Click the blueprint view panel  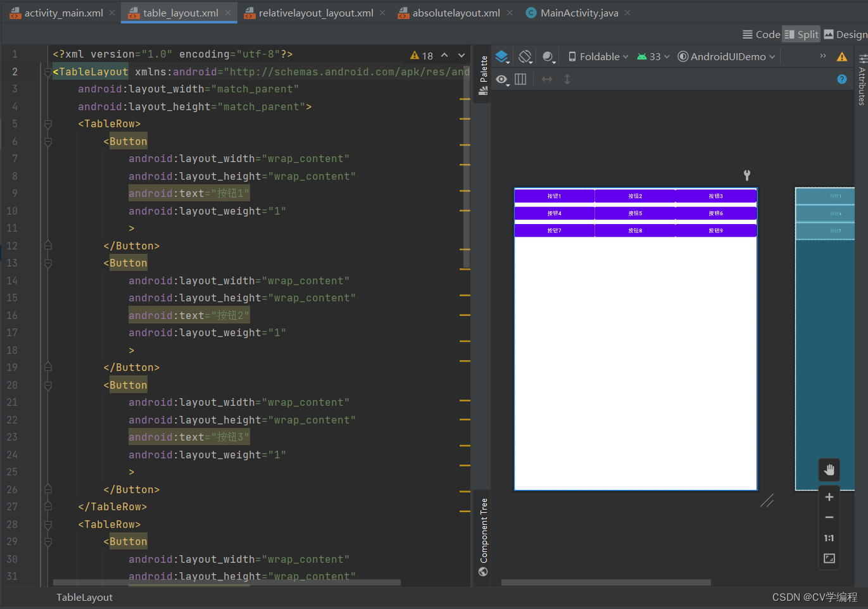825,339
